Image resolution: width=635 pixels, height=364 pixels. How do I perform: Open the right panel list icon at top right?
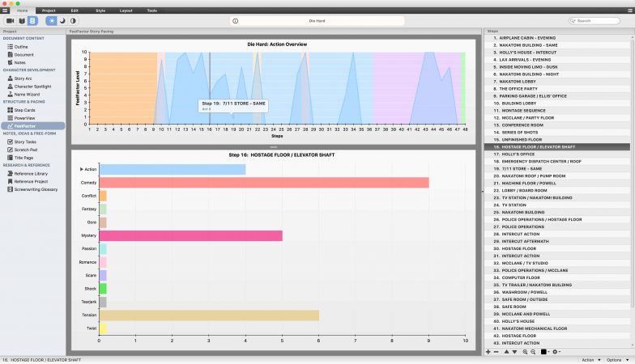pyautogui.click(x=630, y=11)
